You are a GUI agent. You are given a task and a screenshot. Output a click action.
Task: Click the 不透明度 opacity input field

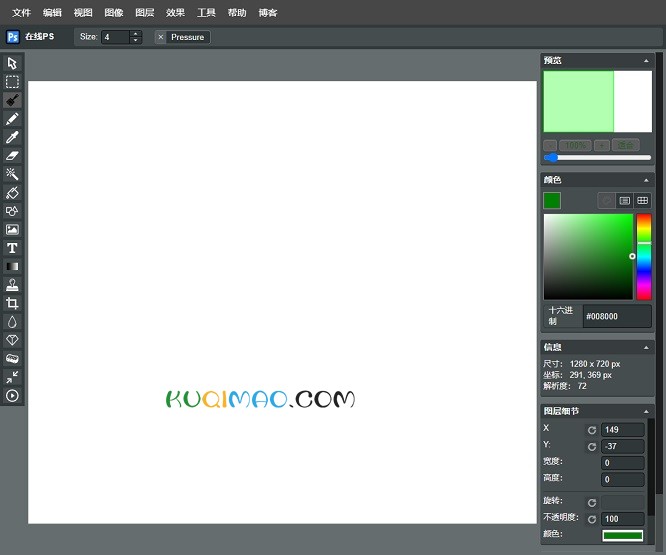click(x=623, y=519)
